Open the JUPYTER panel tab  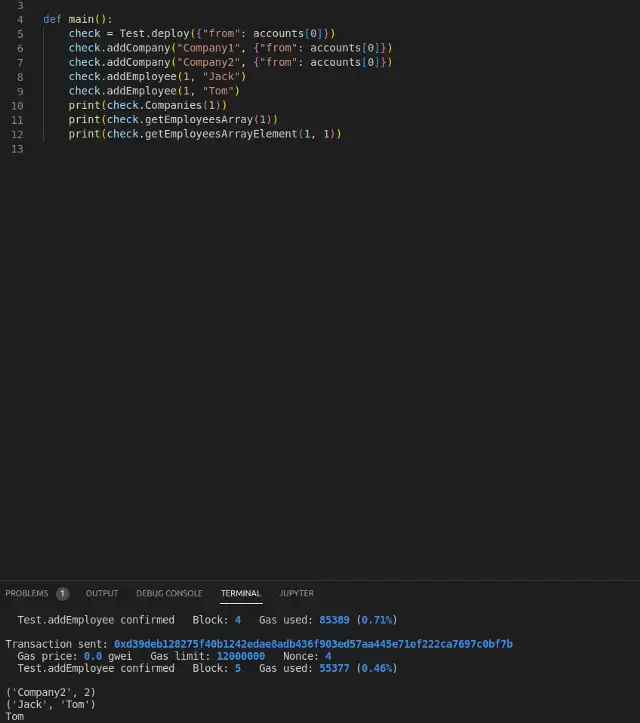pyautogui.click(x=296, y=593)
